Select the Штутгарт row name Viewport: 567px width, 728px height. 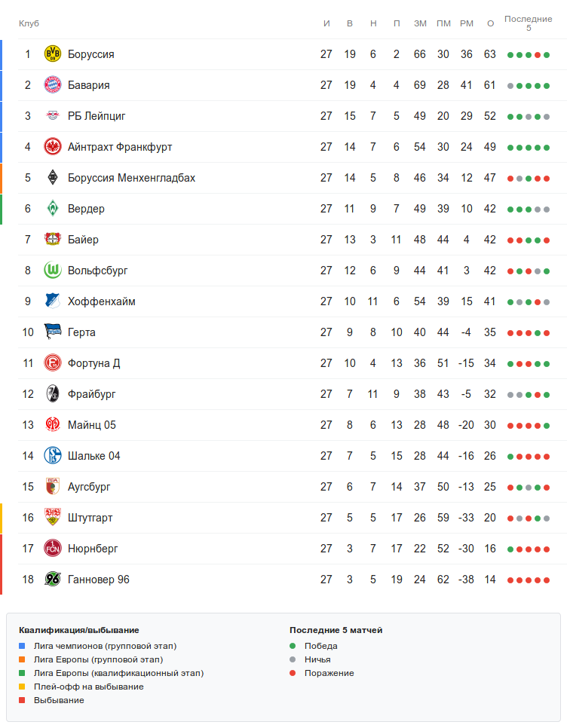(90, 518)
